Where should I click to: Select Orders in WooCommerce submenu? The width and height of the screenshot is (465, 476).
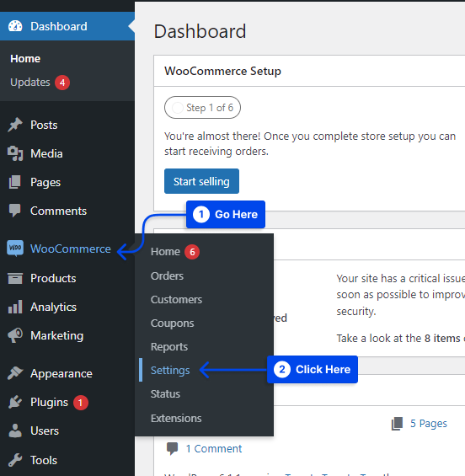coord(167,275)
